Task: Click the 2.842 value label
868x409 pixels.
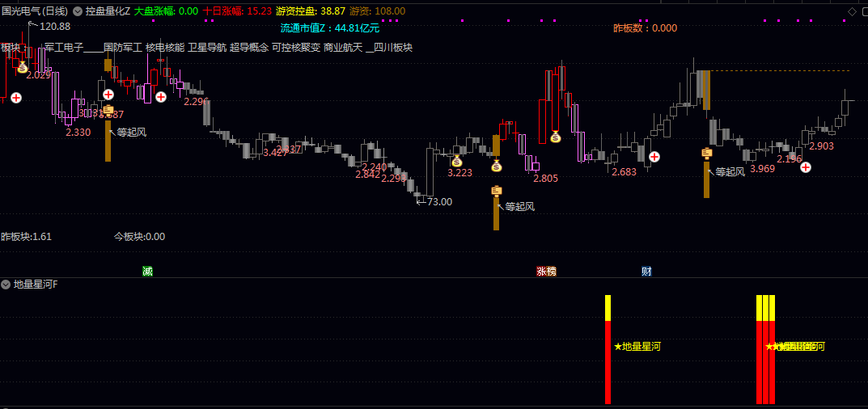Action: click(368, 175)
